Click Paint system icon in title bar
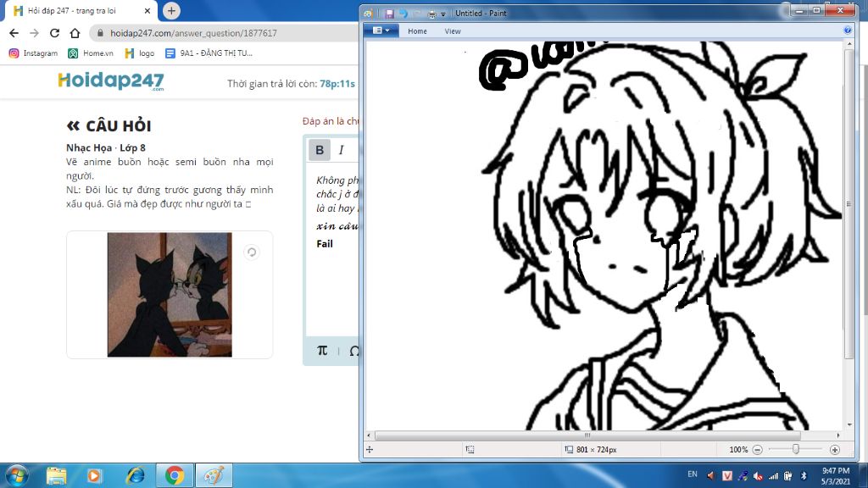The image size is (868, 488). [x=368, y=14]
